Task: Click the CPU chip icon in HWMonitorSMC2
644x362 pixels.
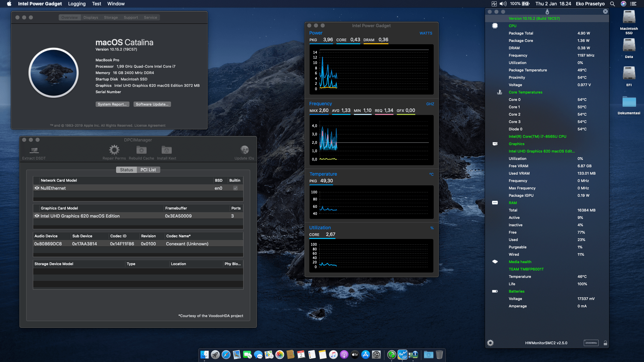Action: (x=495, y=26)
